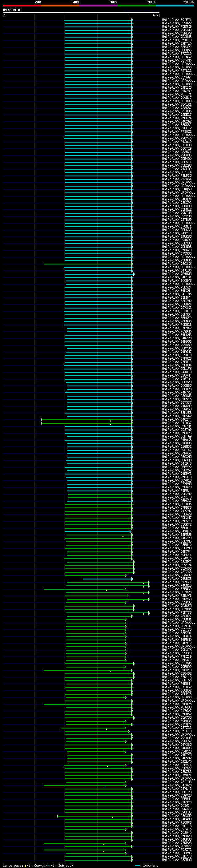197x868 pixels.
Task: Open the UniRef100_A1CS42 entry
Action: point(177,416)
